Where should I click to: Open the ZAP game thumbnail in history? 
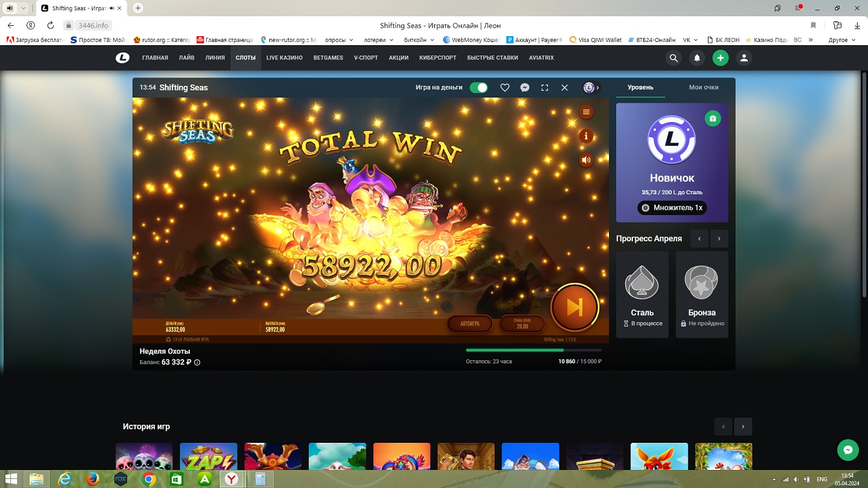209,456
